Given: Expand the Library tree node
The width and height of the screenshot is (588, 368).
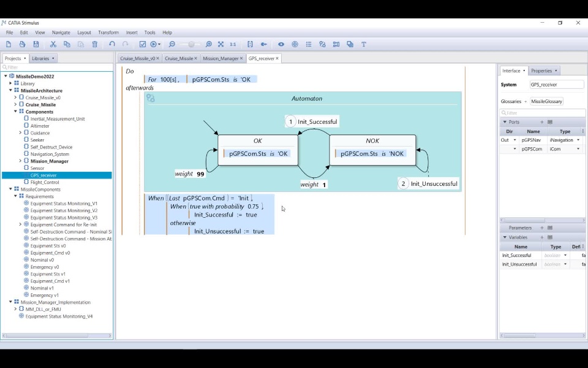Looking at the screenshot, I should [x=10, y=83].
